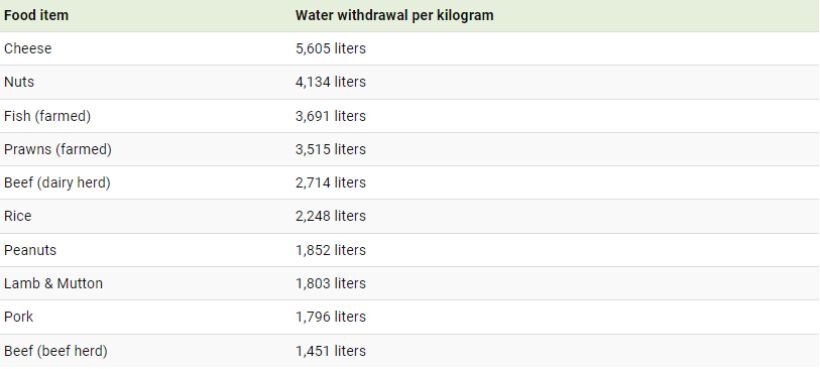The width and height of the screenshot is (820, 369).
Task: Click the 2,248 liters cell
Action: tap(331, 216)
